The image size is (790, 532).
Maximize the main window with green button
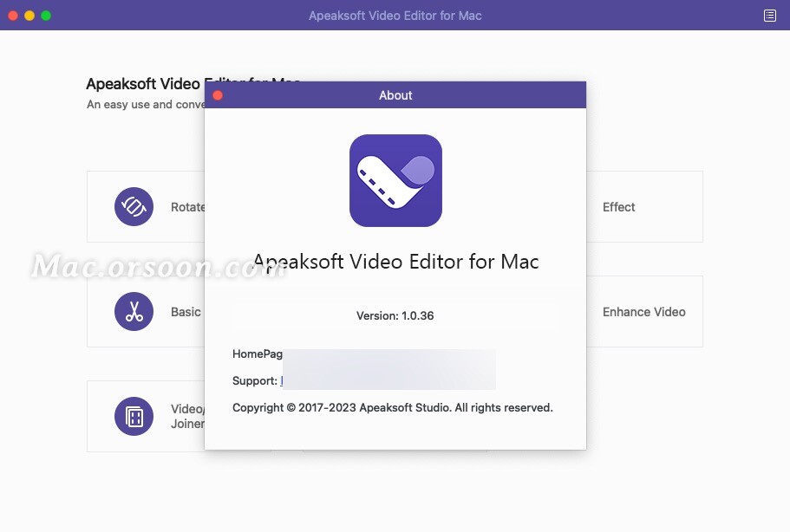point(46,16)
